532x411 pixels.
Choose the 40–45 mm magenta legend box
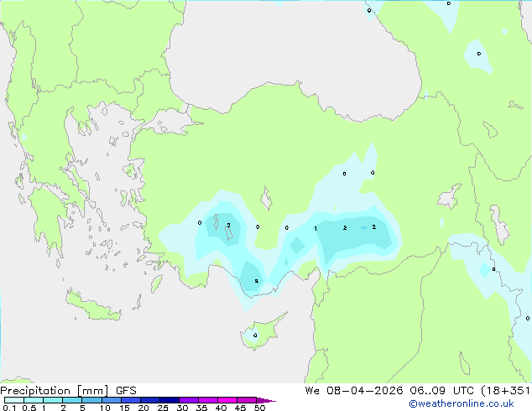227,400
